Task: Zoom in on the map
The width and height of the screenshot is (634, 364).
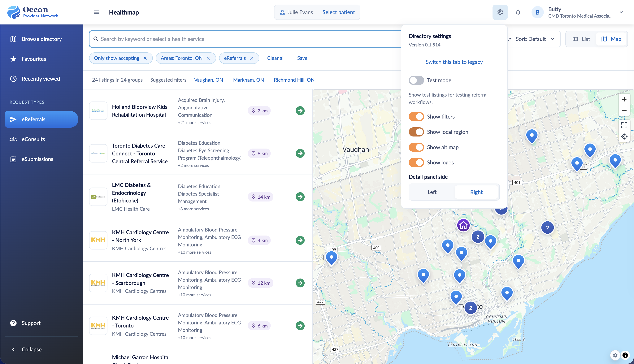Action: click(624, 99)
